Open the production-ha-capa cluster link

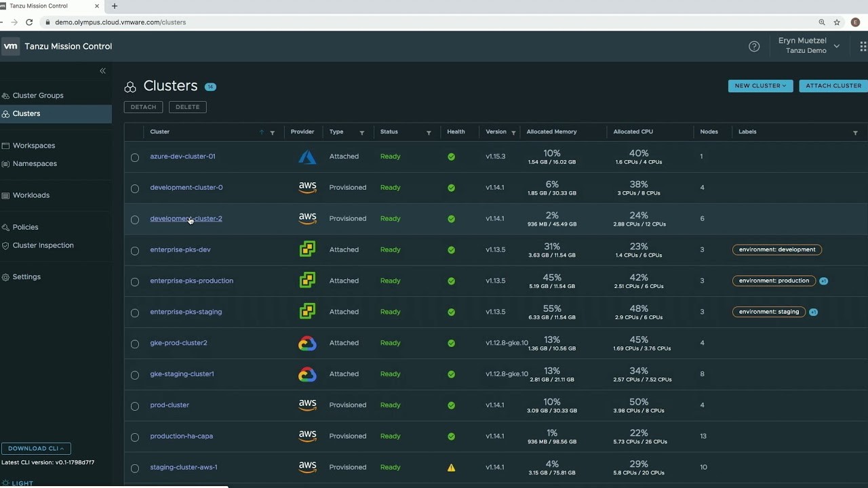[x=181, y=436]
